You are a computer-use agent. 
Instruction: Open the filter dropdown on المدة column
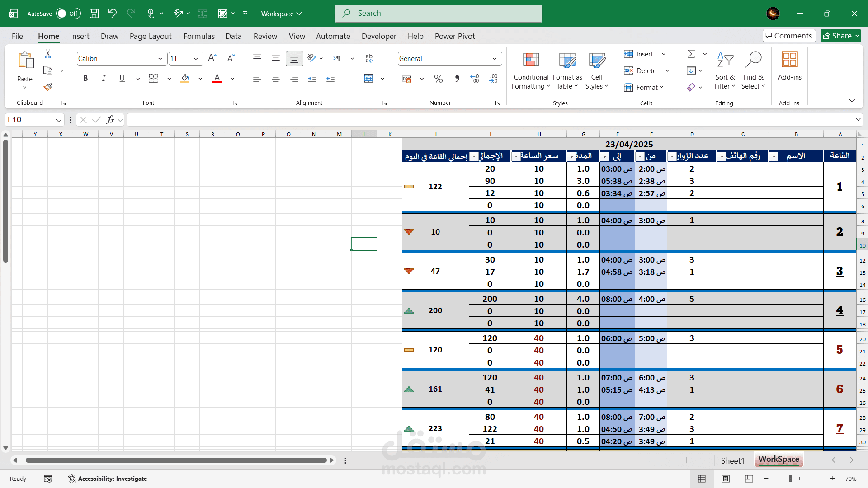(572, 157)
